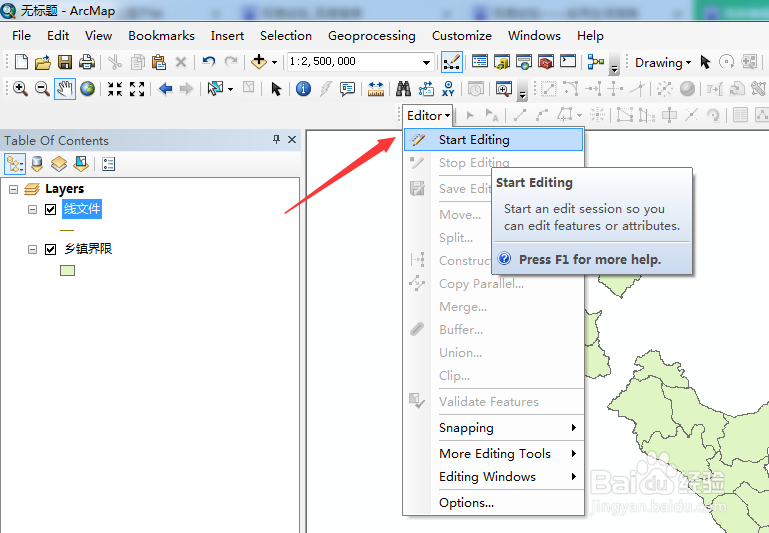Click the 线文件 line symbol swatch

[x=67, y=230]
